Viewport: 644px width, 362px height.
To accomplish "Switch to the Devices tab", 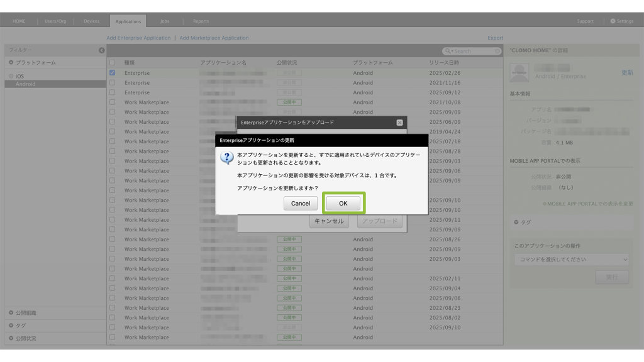I will coord(92,21).
